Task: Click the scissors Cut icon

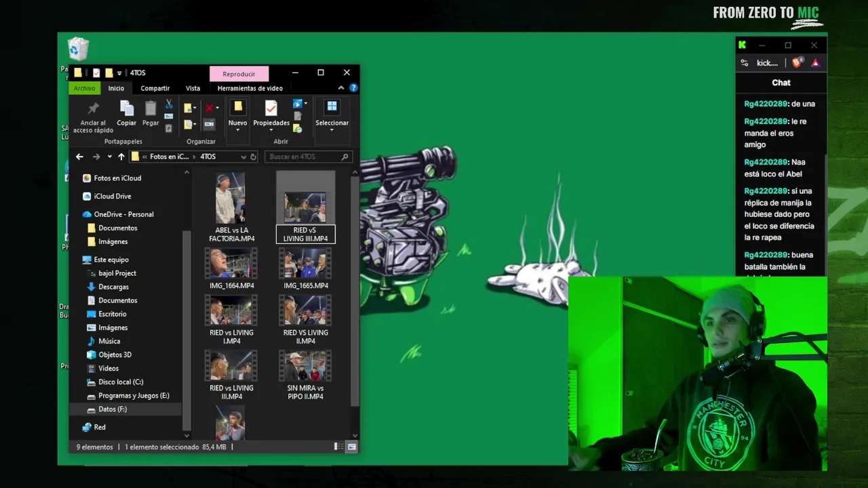Action: [x=169, y=104]
